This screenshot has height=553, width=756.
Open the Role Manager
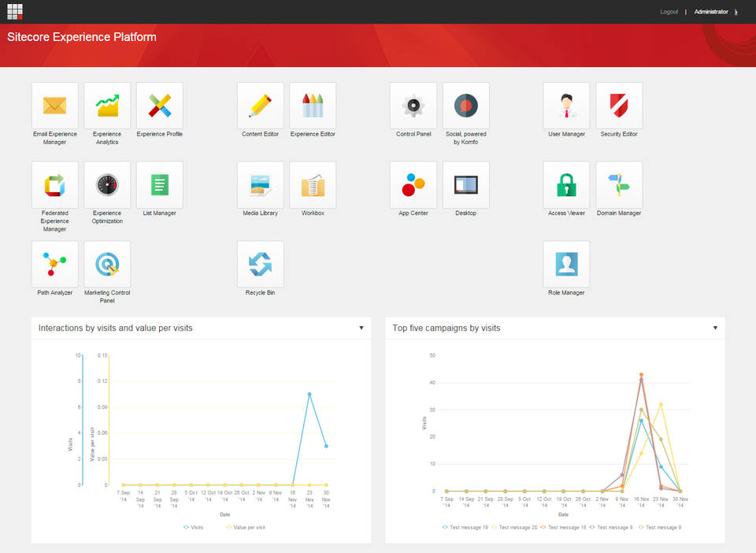565,263
